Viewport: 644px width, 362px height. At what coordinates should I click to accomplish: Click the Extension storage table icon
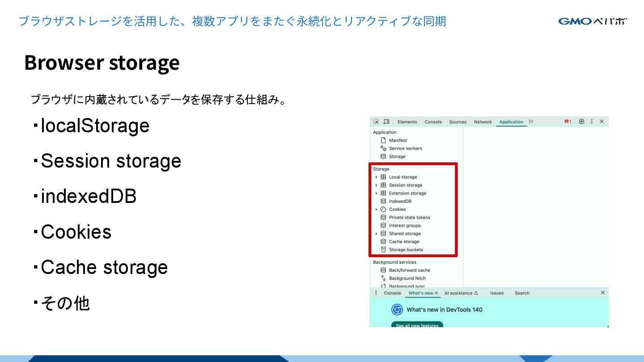pos(383,193)
